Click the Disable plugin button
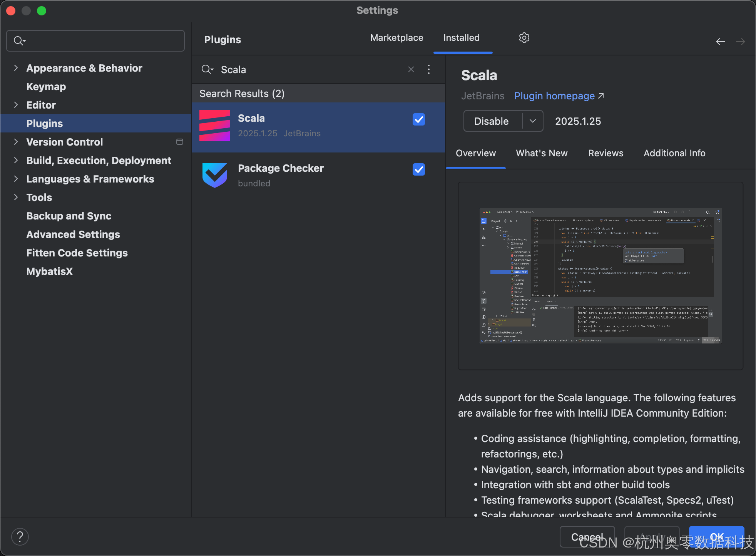This screenshot has height=556, width=756. (491, 121)
